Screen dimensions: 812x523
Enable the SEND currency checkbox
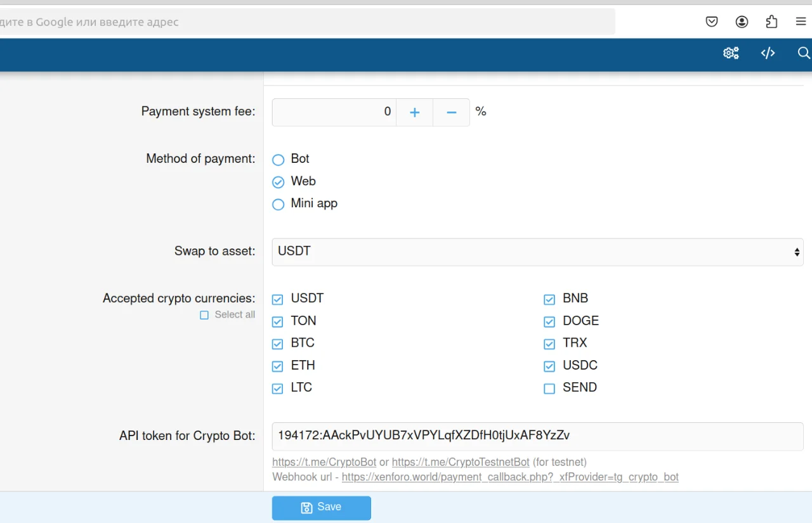(549, 389)
